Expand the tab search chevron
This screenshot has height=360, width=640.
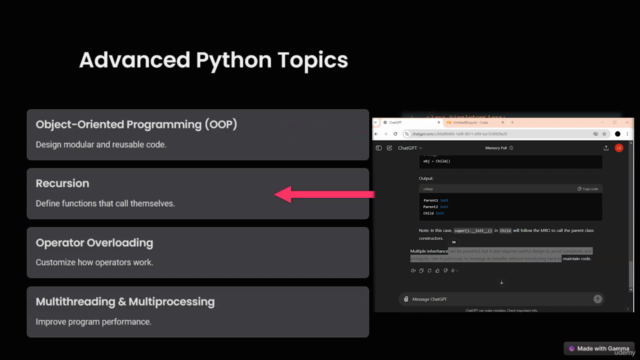pyautogui.click(x=376, y=122)
